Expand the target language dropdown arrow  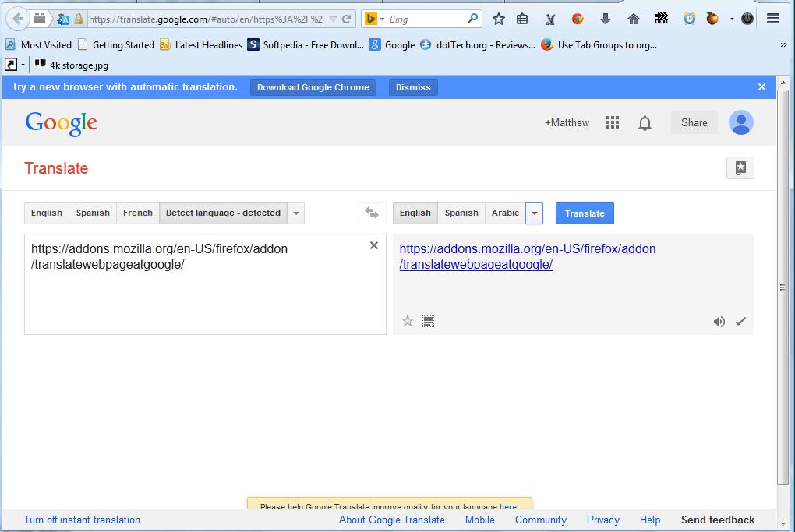[535, 213]
